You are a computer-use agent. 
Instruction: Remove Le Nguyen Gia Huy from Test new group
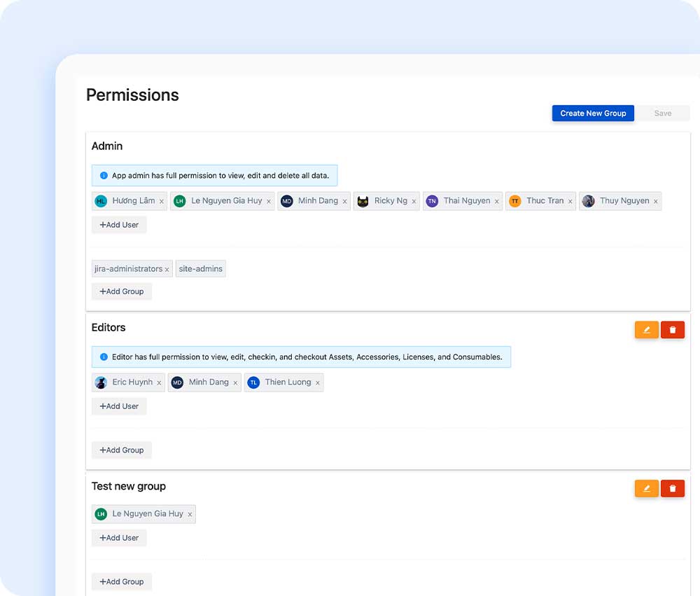coord(190,514)
